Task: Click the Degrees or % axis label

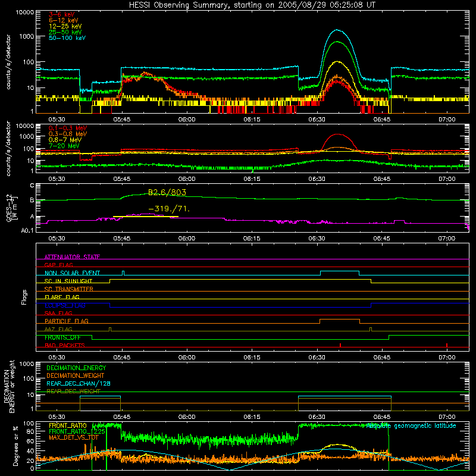Action: tap(15, 446)
